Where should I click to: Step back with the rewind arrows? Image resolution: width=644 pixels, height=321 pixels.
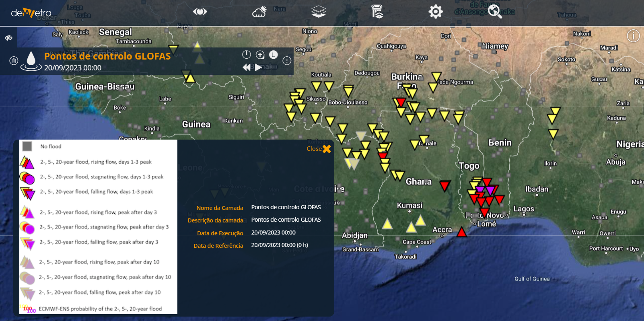246,68
